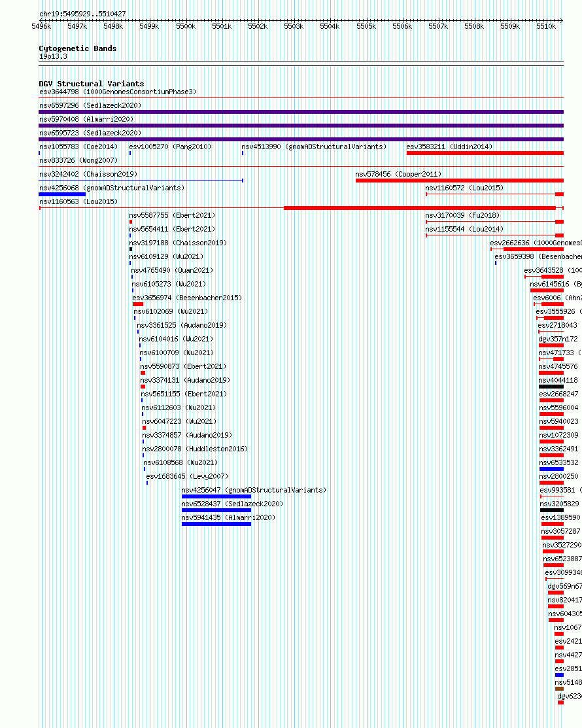Open nsv1155544 (Lou2014) variant
This screenshot has width=582, height=728.
point(464,229)
